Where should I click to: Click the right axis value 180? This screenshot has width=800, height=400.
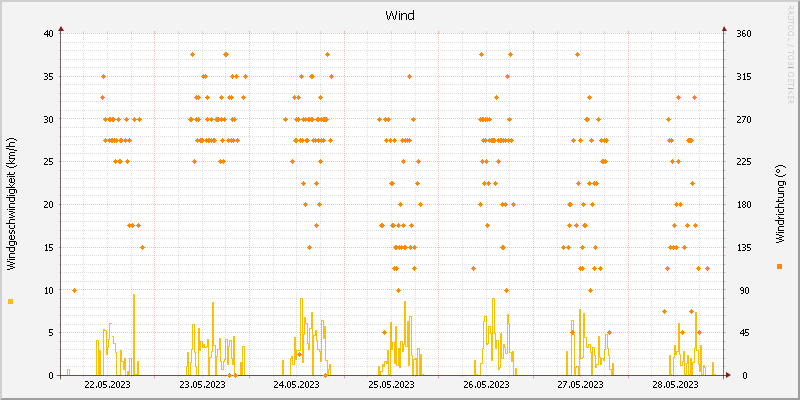point(744,205)
